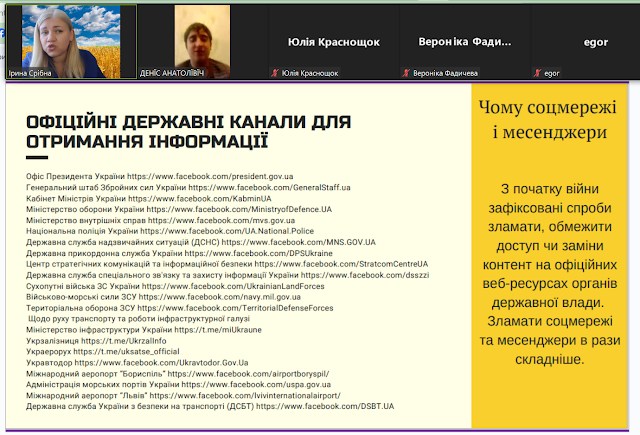
Task: Click line Щодо руху транспорту та роботи інфраструктурної галузі
Action: 139,319
